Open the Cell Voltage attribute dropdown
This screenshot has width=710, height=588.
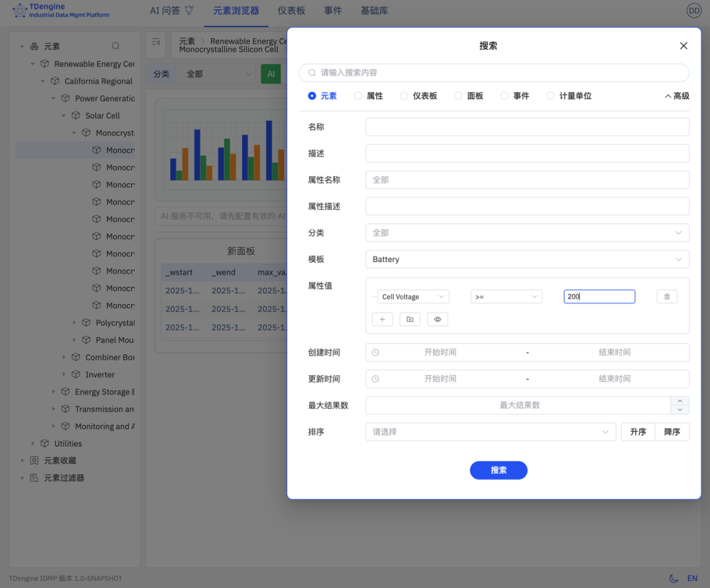click(413, 296)
